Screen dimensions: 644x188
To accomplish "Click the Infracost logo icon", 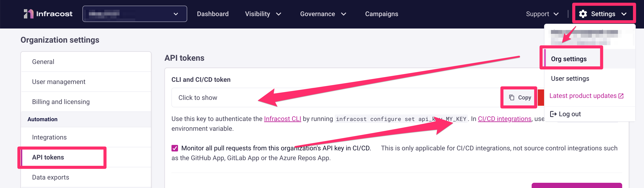I will pyautogui.click(x=29, y=14).
